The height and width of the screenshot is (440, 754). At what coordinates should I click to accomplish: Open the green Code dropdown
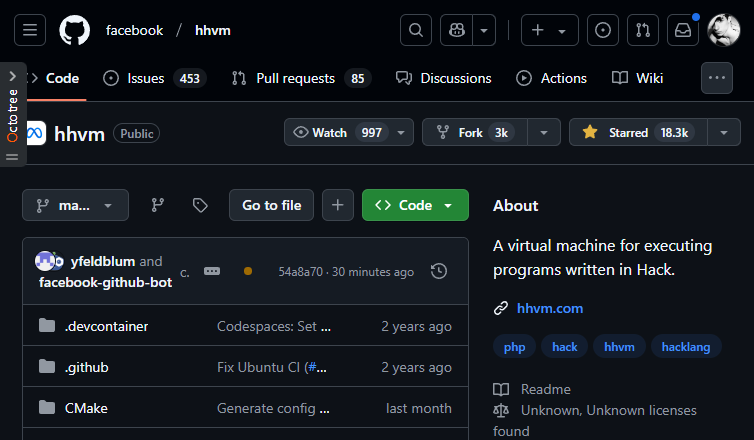coord(415,205)
